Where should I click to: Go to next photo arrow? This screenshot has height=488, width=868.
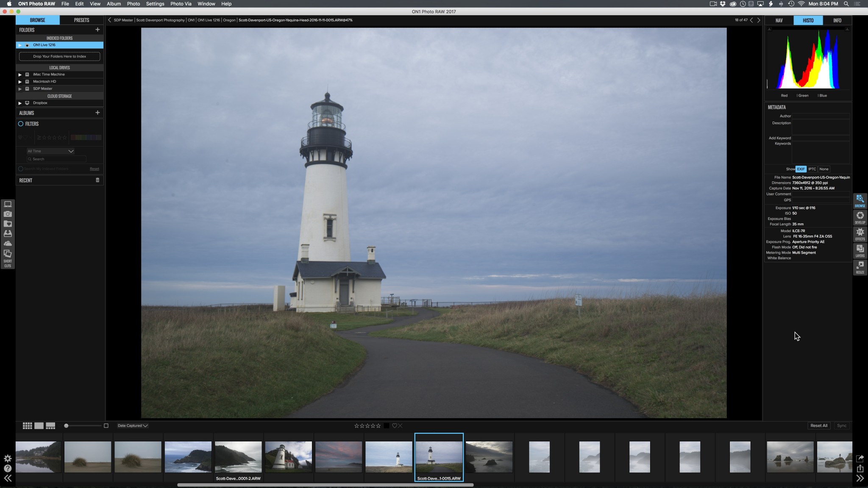click(759, 20)
